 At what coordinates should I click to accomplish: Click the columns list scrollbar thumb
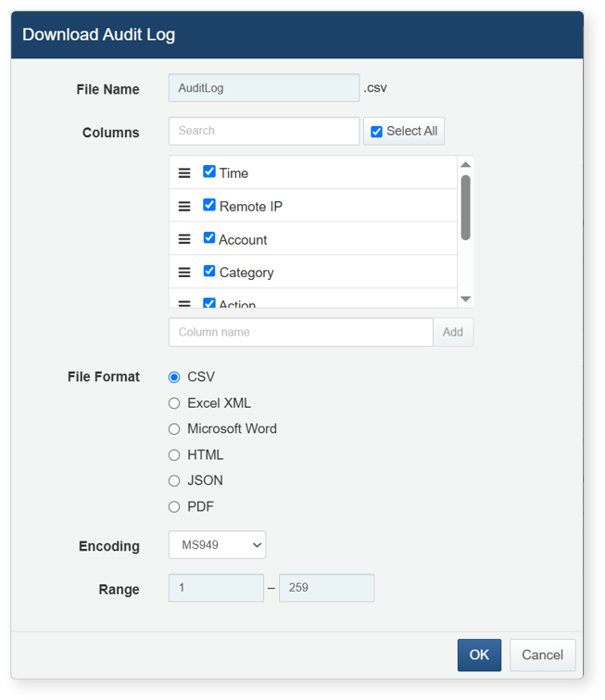tap(466, 207)
